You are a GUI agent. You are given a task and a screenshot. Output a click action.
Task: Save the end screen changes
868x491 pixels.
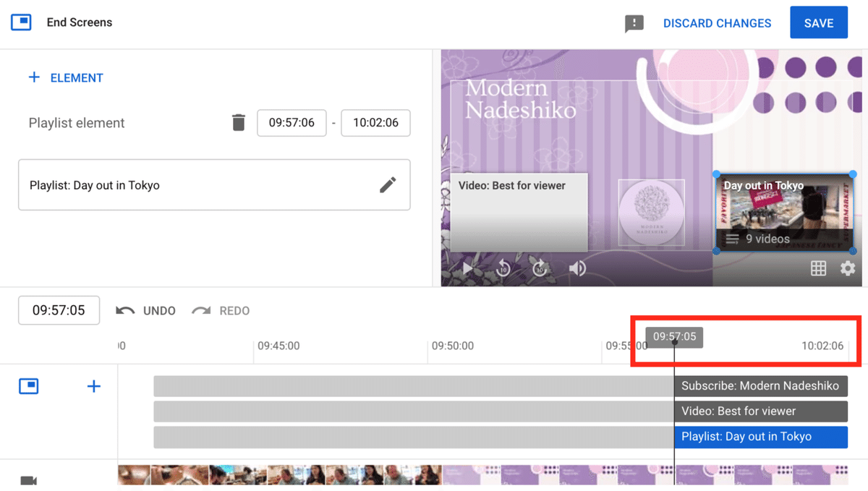[819, 23]
